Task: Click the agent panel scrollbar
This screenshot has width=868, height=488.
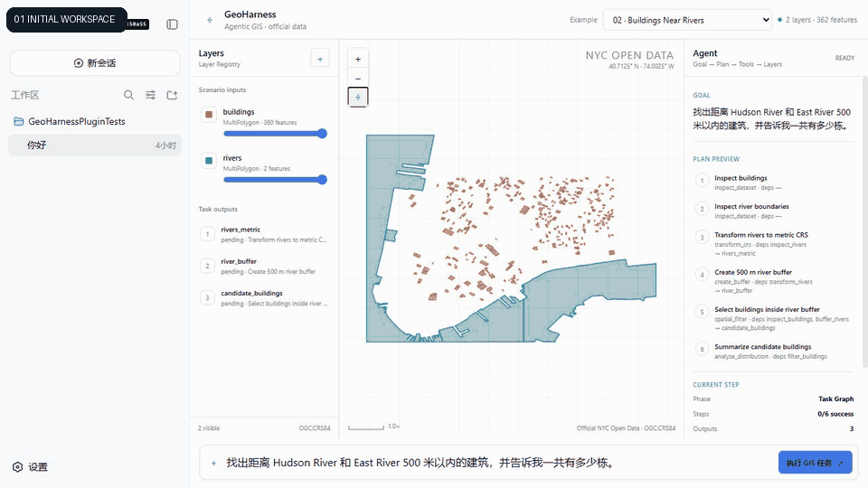Action: 864,221
